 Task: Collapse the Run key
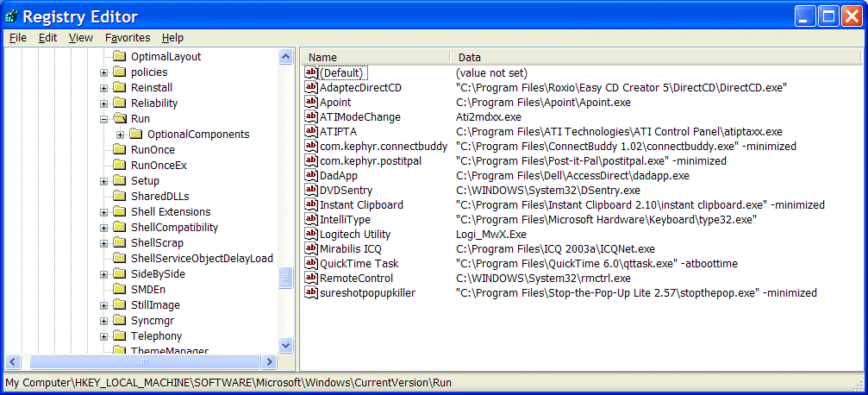103,119
